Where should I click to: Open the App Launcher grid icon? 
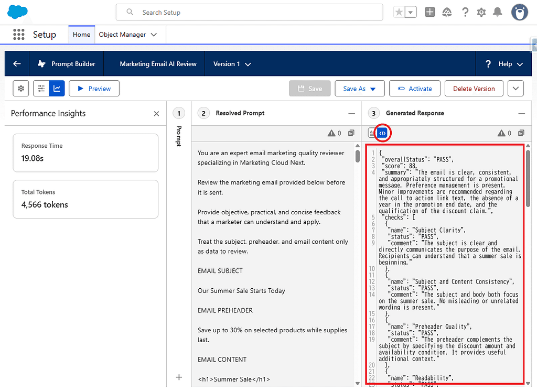(x=18, y=35)
